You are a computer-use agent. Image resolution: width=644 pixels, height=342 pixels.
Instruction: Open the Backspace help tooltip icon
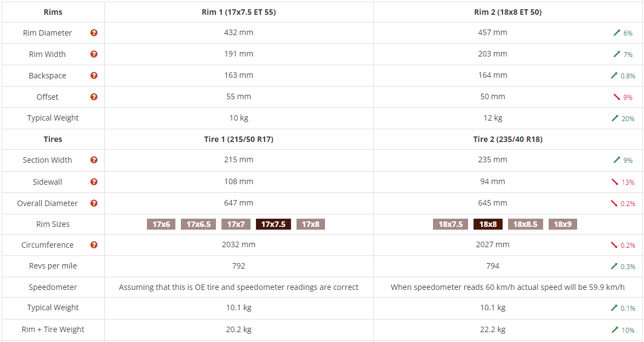click(94, 76)
